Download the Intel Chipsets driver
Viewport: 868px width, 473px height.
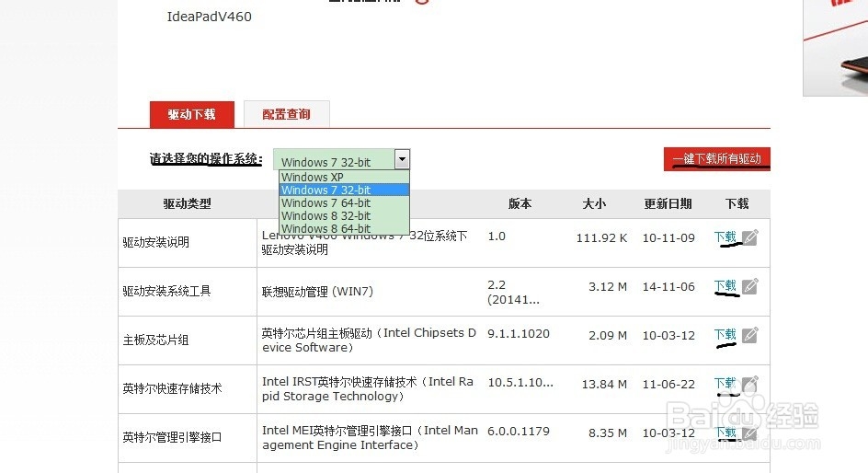tap(725, 335)
